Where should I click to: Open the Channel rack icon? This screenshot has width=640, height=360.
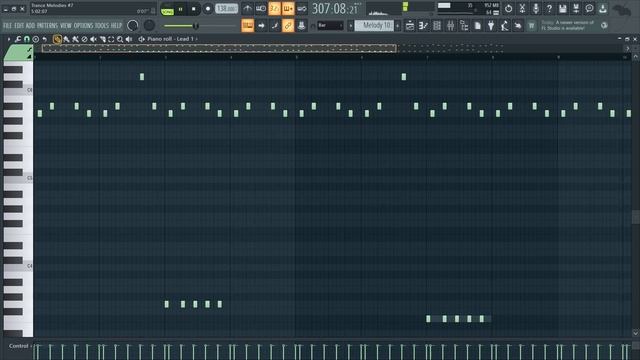click(x=437, y=26)
